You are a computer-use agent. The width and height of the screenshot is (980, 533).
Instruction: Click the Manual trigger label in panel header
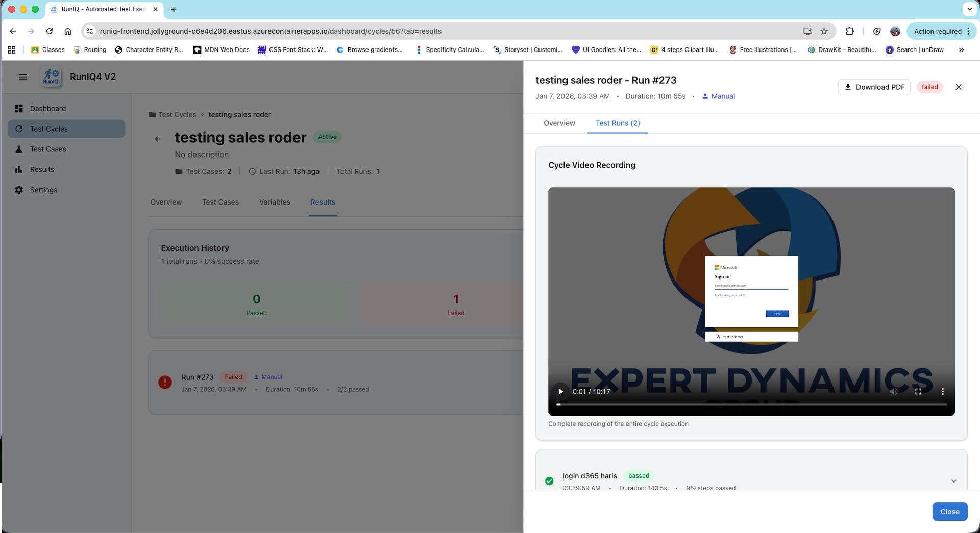719,96
